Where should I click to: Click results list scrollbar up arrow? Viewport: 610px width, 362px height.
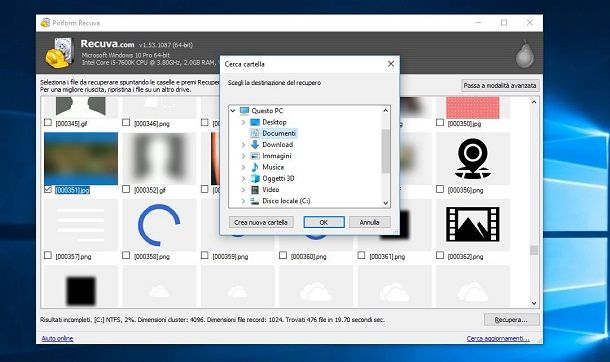click(534, 102)
